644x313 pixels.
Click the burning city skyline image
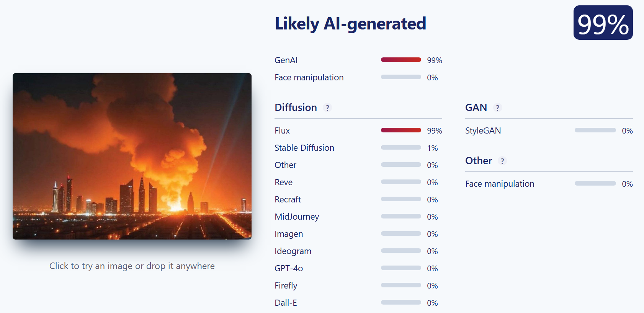click(x=132, y=156)
